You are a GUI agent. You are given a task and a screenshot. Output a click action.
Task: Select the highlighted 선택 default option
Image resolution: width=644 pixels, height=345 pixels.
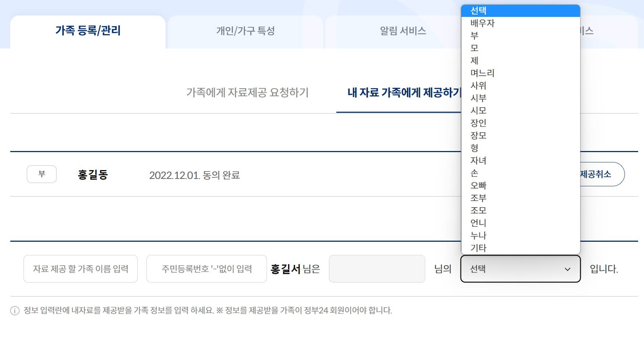point(477,10)
